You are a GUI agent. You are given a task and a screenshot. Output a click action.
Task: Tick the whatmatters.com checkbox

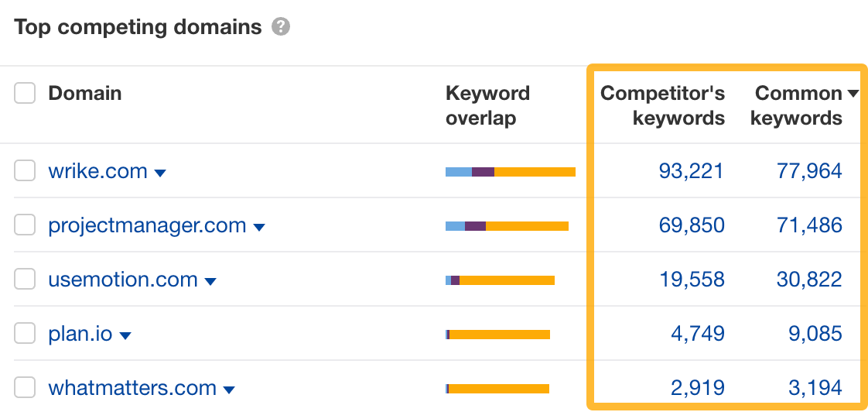(24, 387)
